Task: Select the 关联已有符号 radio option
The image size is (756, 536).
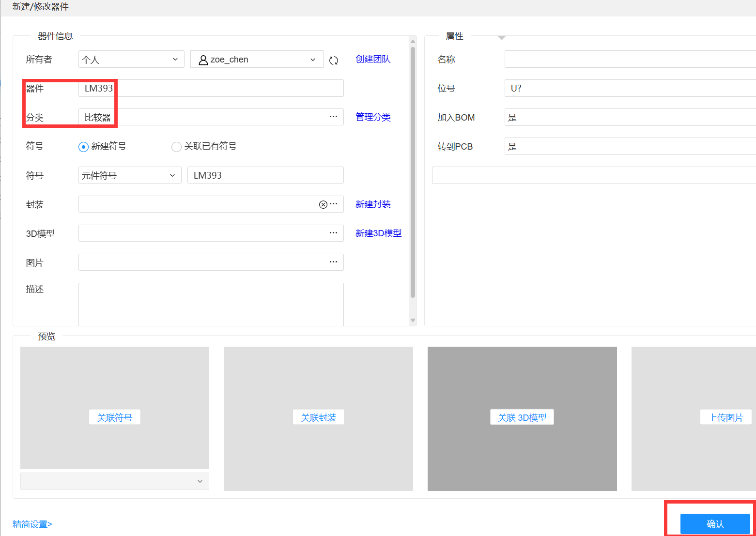Action: click(x=176, y=147)
